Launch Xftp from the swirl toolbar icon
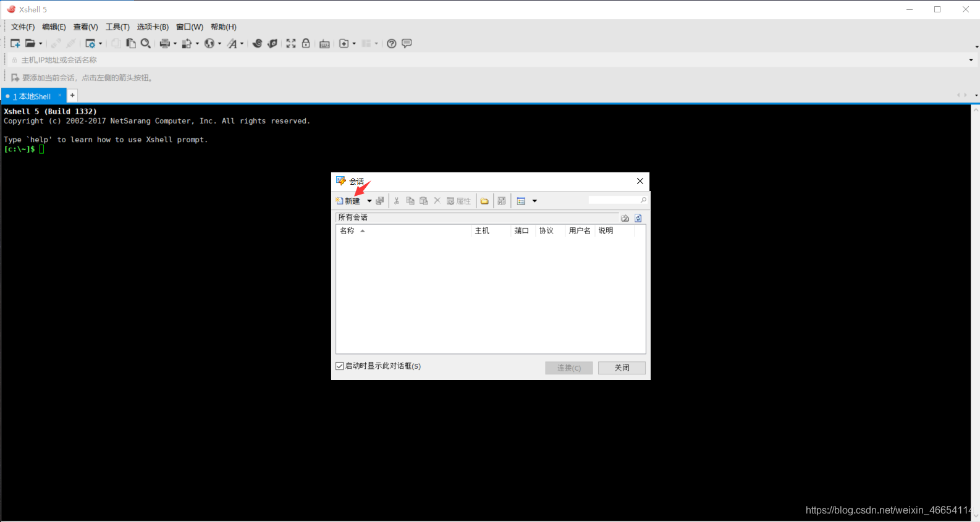 coord(257,43)
